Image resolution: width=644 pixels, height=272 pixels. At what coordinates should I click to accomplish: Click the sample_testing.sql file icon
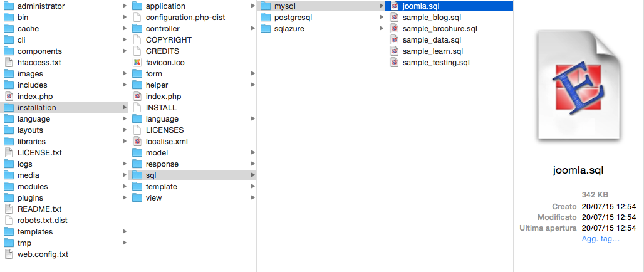394,63
